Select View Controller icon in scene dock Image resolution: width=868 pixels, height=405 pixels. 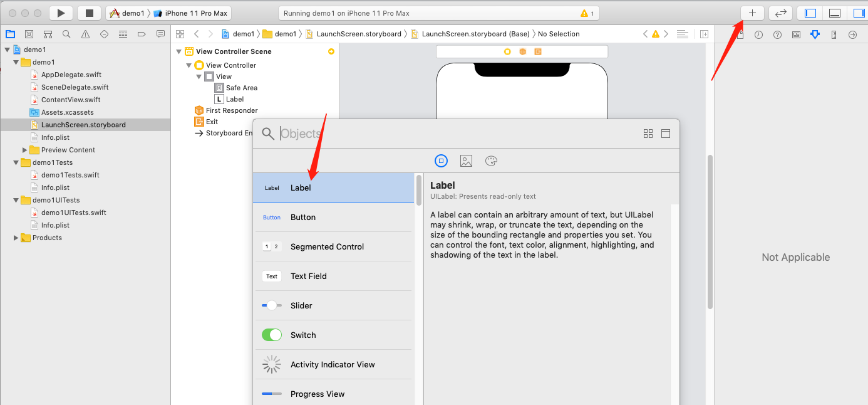(507, 51)
